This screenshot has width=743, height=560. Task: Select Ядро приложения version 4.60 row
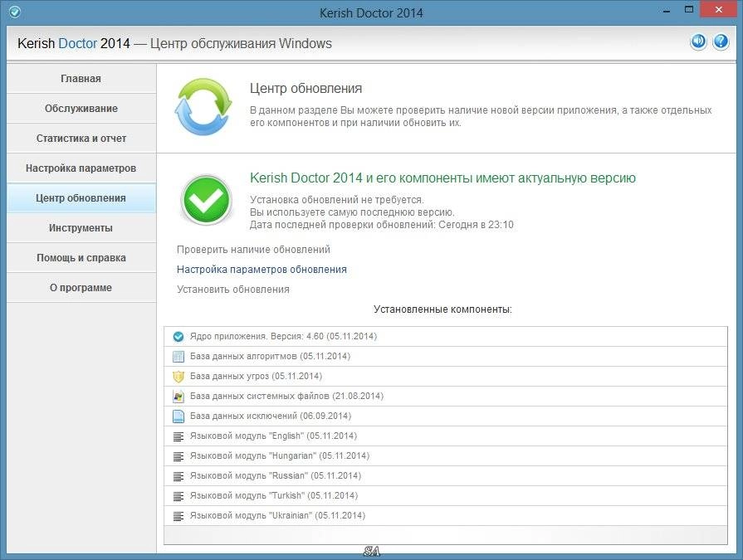click(x=446, y=337)
